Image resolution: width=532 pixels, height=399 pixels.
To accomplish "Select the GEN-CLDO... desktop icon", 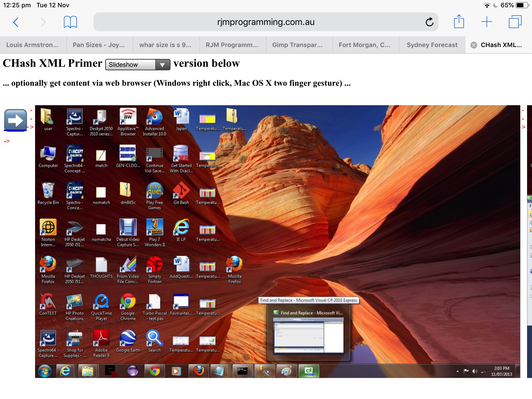I will coord(128,157).
